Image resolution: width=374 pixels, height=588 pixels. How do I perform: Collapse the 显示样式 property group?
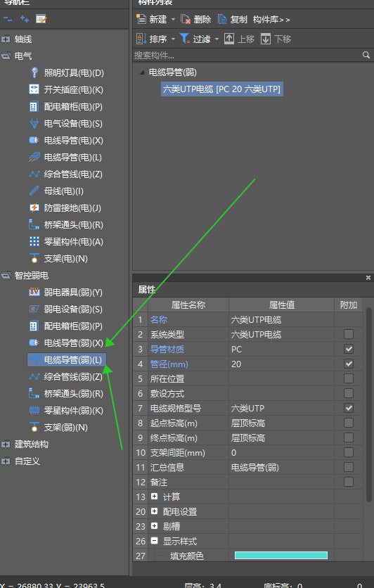[x=154, y=540]
